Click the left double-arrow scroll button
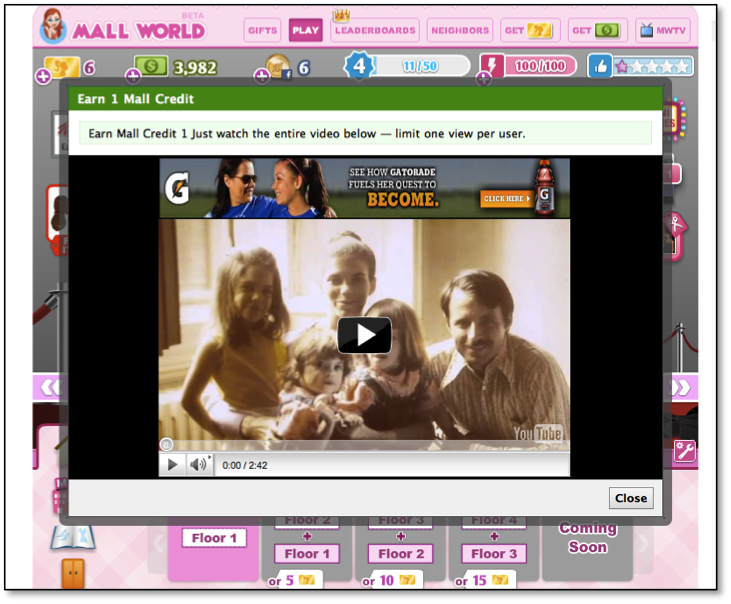The image size is (731, 604). (46, 387)
